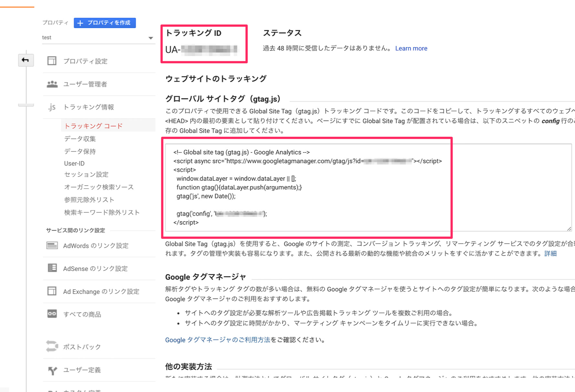Image resolution: width=575 pixels, height=392 pixels.
Task: Click the 他の実装方法 heading
Action: click(189, 367)
